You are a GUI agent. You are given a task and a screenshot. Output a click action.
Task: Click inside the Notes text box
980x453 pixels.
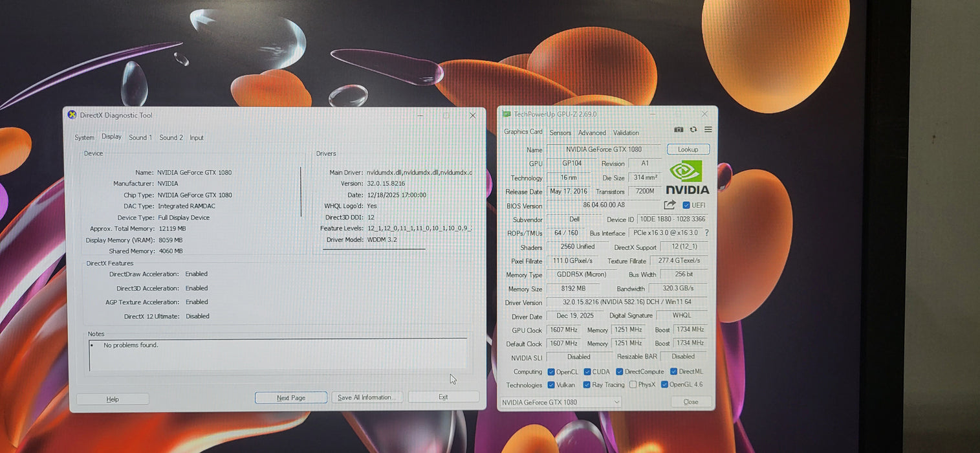278,355
